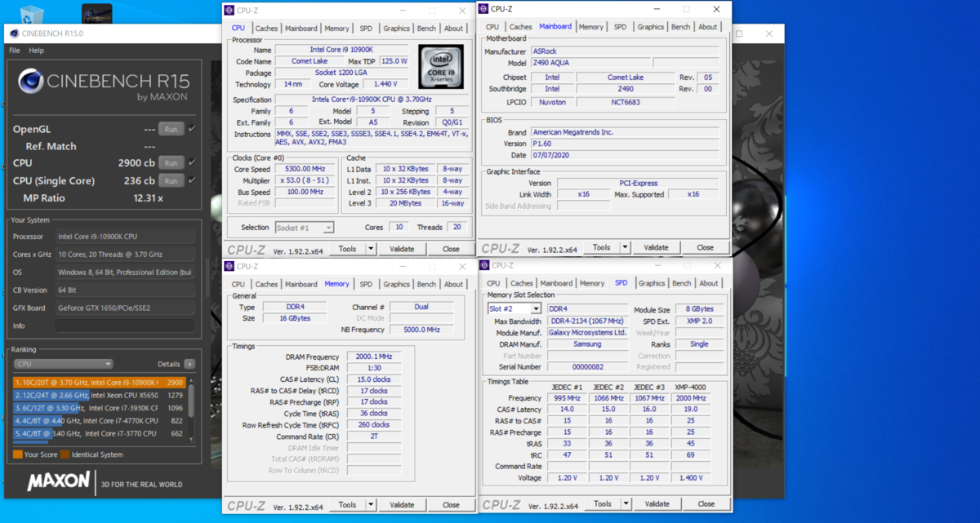This screenshot has width=980, height=523.
Task: Click Close button in the Memory window
Action: click(451, 505)
